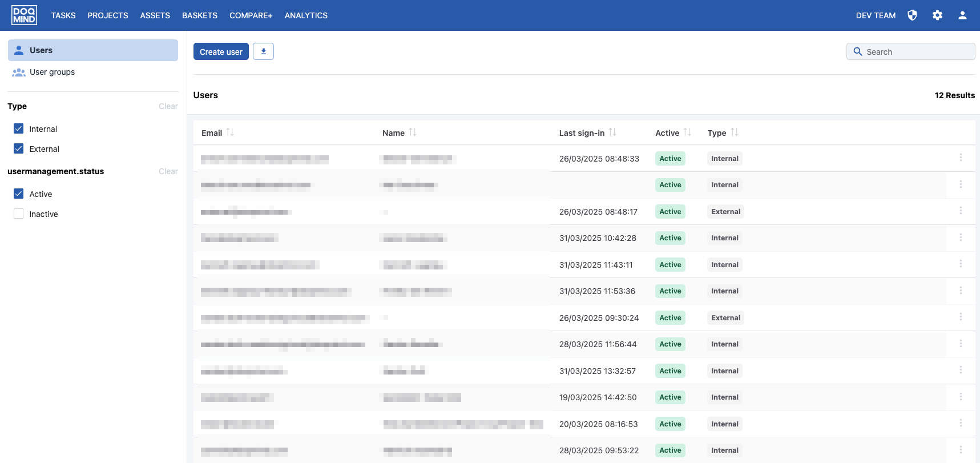Screen dimensions: 980x463
Task: Open row menu for 19/03/2025 14:42:50 user
Action: point(961,397)
